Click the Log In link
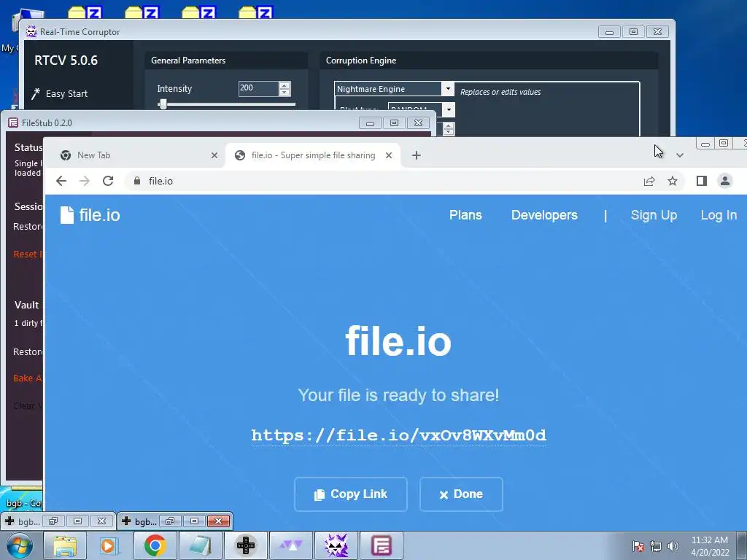Viewport: 747px width, 560px height. [719, 215]
